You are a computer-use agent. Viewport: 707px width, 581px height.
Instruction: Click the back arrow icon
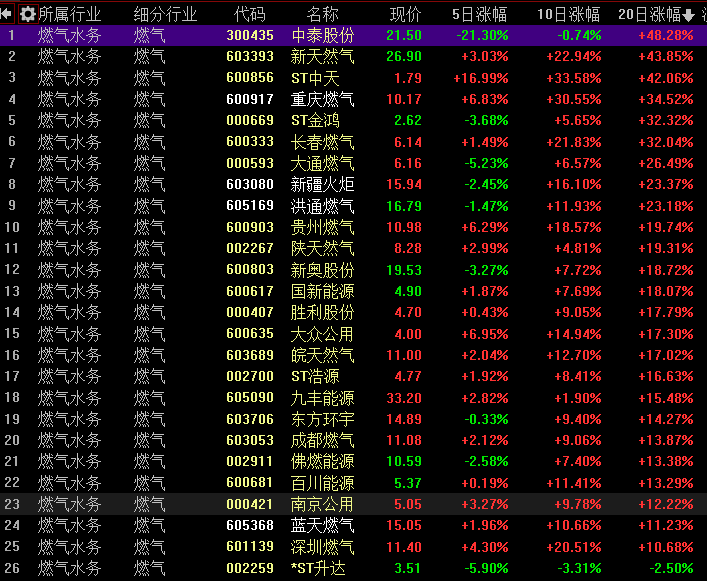coord(6,14)
